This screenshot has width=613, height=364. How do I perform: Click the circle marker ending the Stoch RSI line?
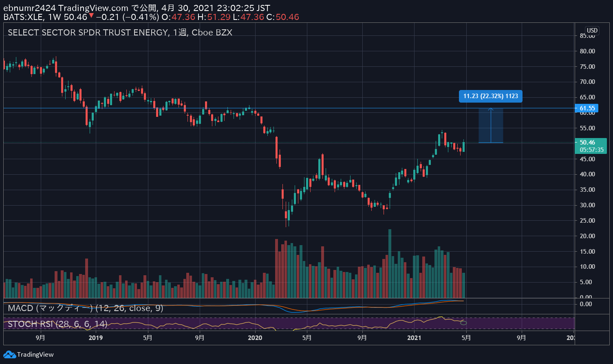point(463,323)
